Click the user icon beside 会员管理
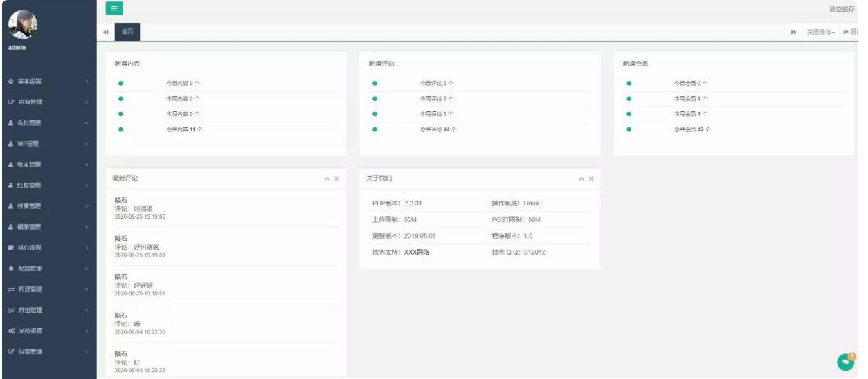The height and width of the screenshot is (379, 868). (12, 123)
